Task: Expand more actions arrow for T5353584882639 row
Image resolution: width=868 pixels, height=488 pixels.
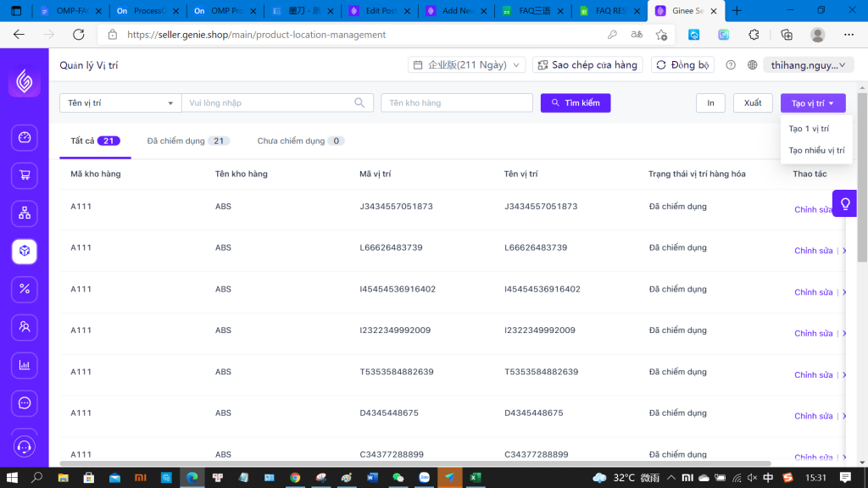Action: [x=844, y=374]
